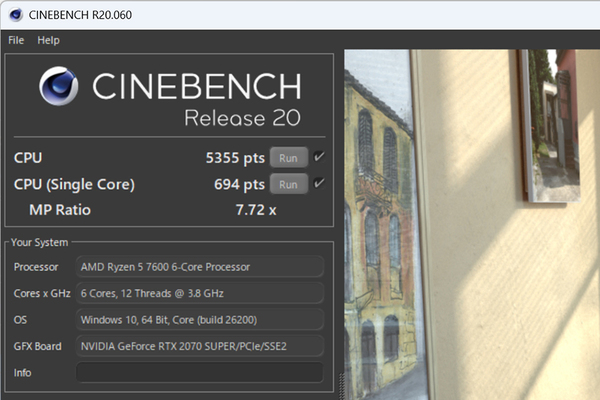600x400 pixels.
Task: Click the CPU (Single Core) label
Action: 74,184
